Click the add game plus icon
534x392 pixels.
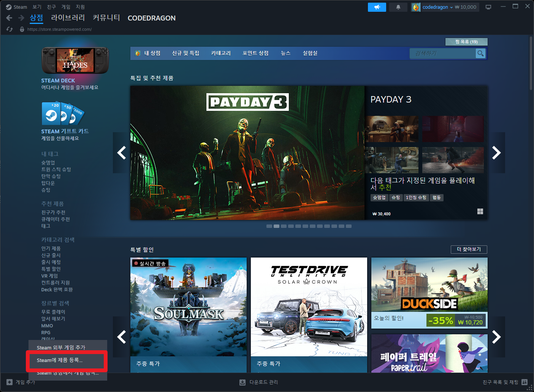pyautogui.click(x=10, y=382)
